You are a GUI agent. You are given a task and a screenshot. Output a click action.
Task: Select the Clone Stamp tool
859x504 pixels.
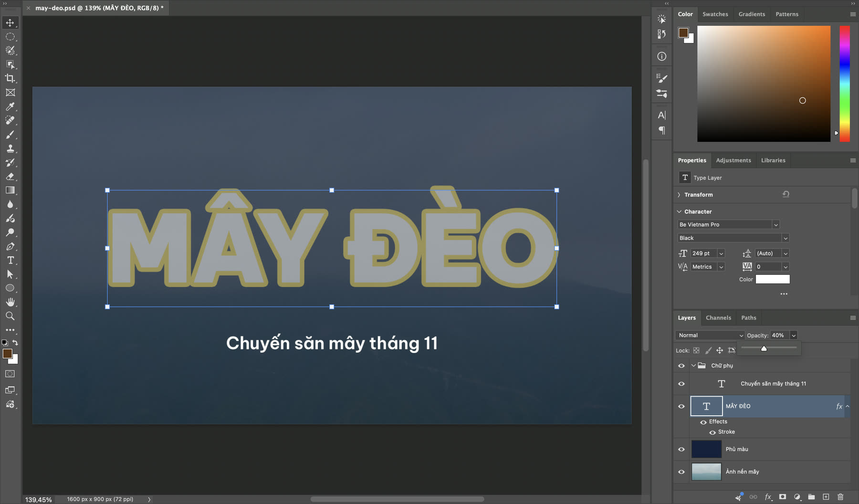10,148
